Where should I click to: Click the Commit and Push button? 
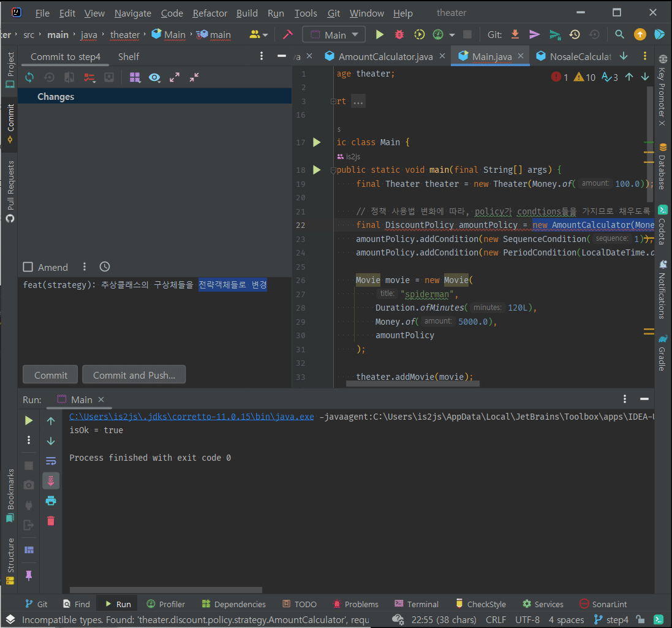pyautogui.click(x=134, y=375)
